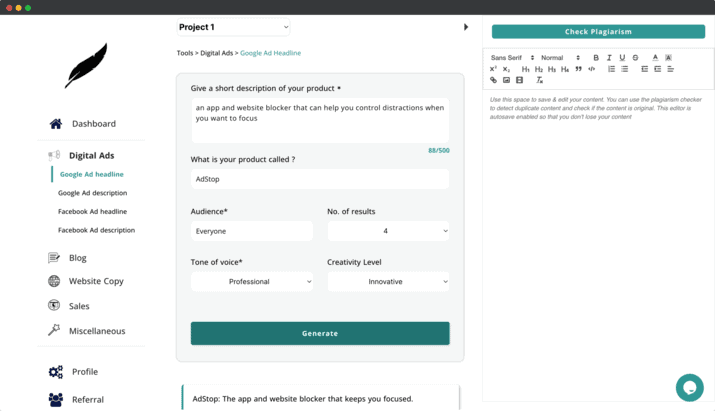Collapse the editor panel with the arrow
The height and width of the screenshot is (411, 715).
pos(466,27)
